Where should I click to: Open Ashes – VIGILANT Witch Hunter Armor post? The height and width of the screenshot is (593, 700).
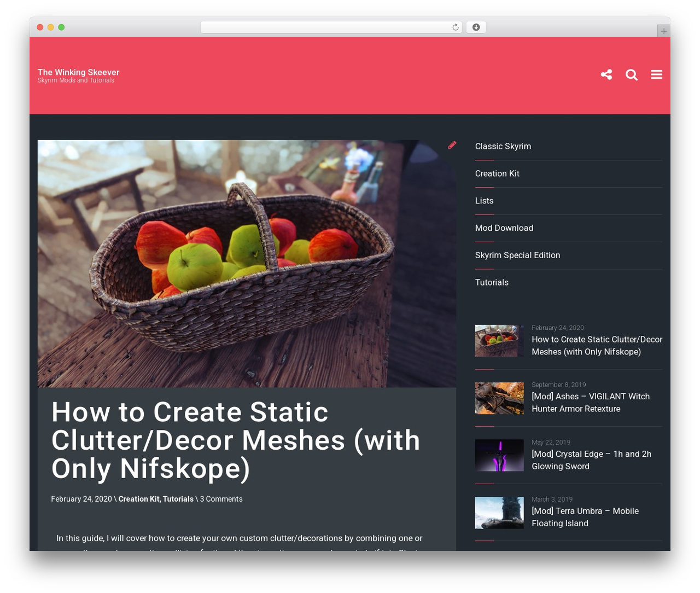[x=591, y=403]
